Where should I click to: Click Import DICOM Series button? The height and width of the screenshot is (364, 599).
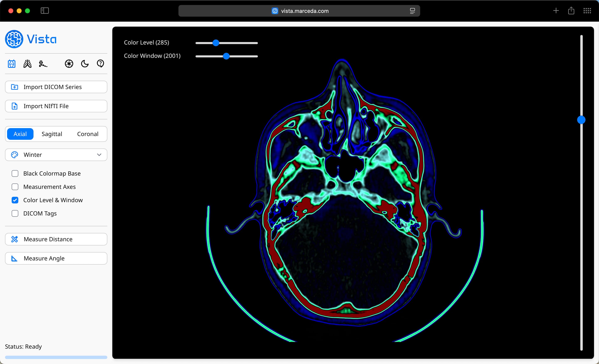[56, 87]
